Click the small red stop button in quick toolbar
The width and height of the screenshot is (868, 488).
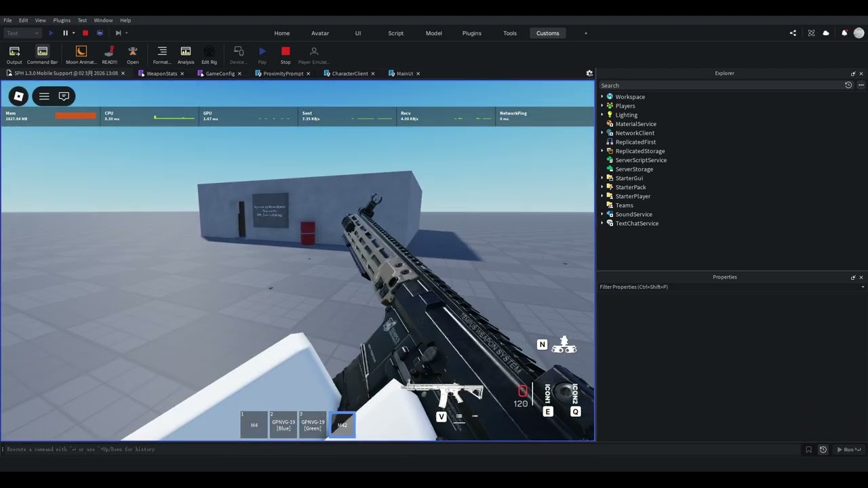click(85, 33)
